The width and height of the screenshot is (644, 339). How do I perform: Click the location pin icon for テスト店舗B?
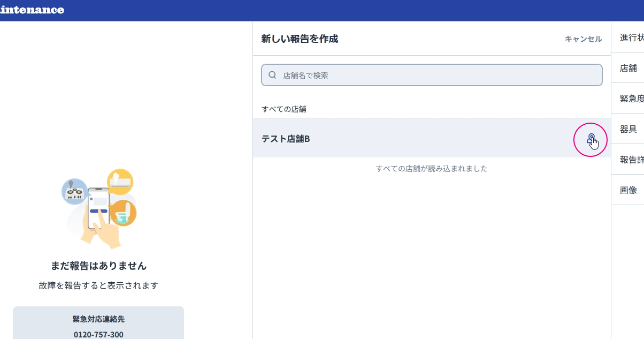[x=591, y=139]
